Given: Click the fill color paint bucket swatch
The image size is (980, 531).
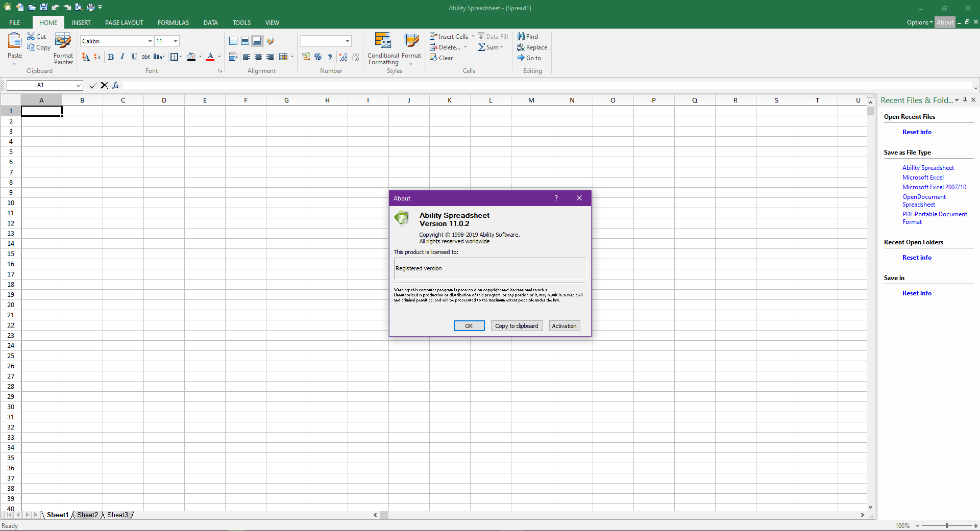Looking at the screenshot, I should (191, 57).
